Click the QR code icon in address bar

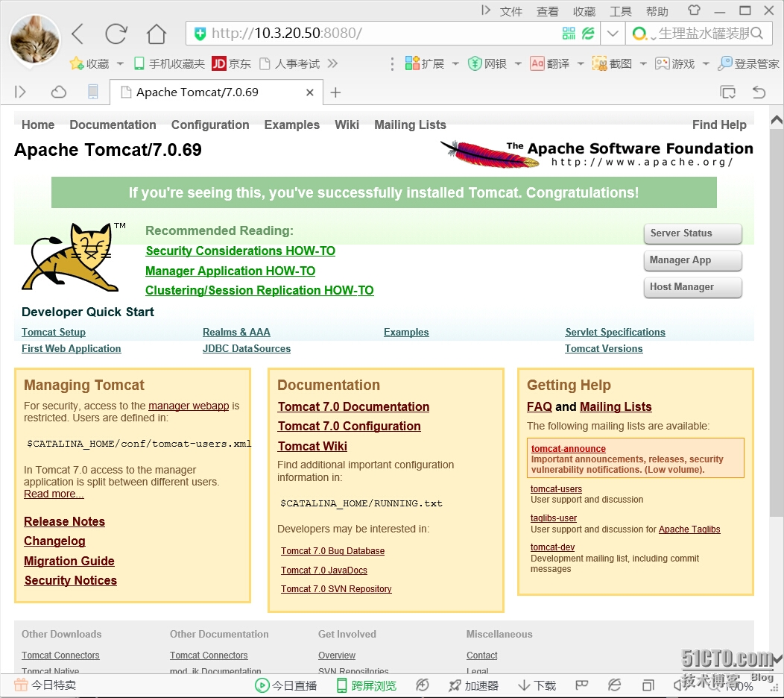[x=569, y=34]
